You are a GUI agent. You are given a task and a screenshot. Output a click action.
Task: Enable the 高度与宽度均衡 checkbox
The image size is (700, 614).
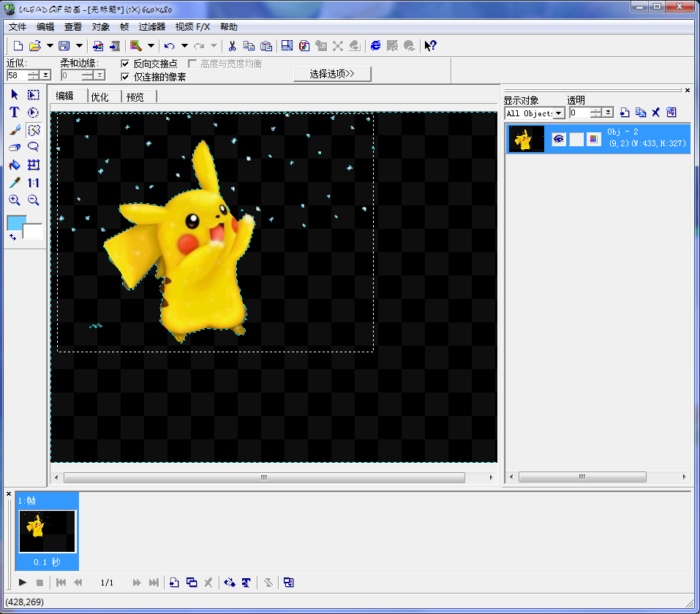192,64
